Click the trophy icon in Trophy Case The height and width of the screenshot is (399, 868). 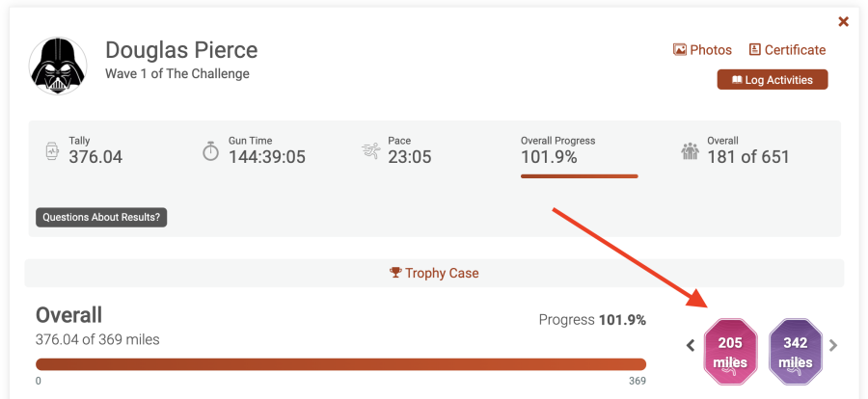coord(395,273)
